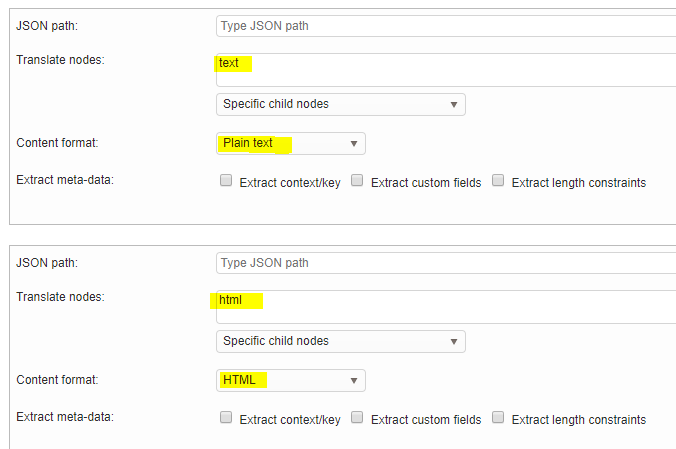Click the upper "JSON path:" label
Viewport: 676px width, 449px height.
pos(47,25)
